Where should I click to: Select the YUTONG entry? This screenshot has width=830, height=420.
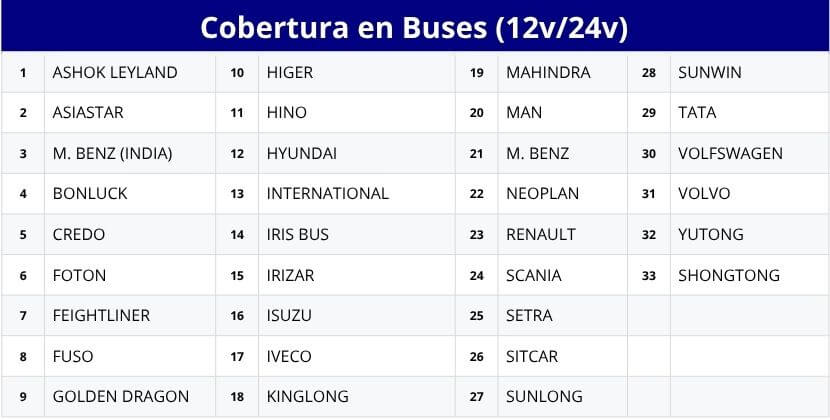(750, 235)
